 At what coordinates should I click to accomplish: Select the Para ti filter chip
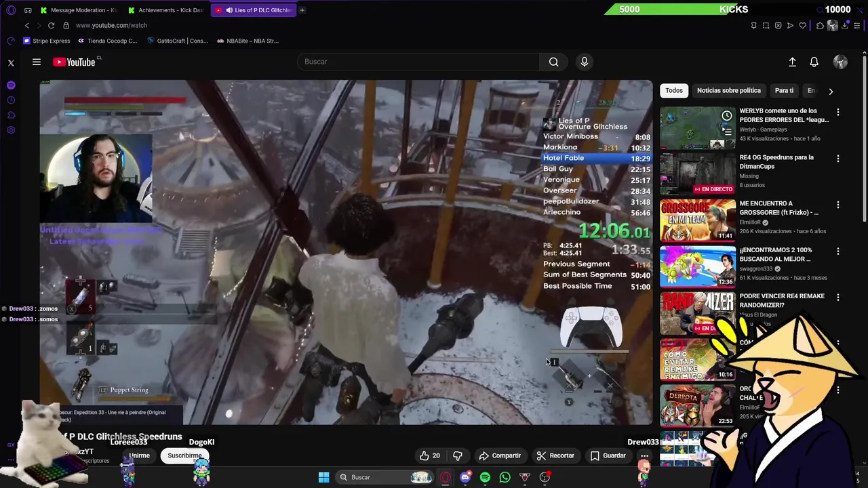pos(784,90)
